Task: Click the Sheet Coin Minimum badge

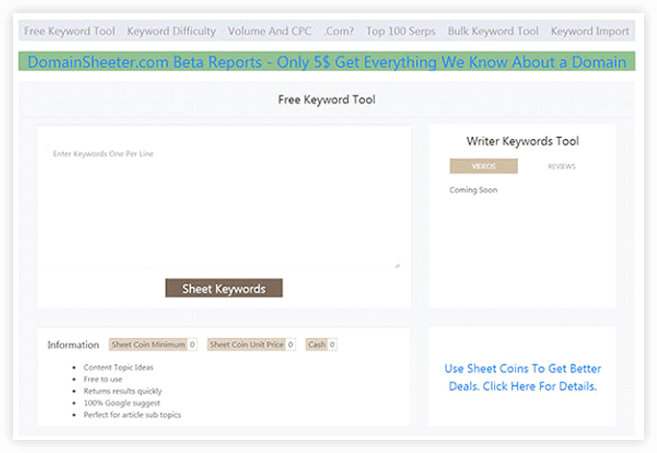Action: click(153, 344)
